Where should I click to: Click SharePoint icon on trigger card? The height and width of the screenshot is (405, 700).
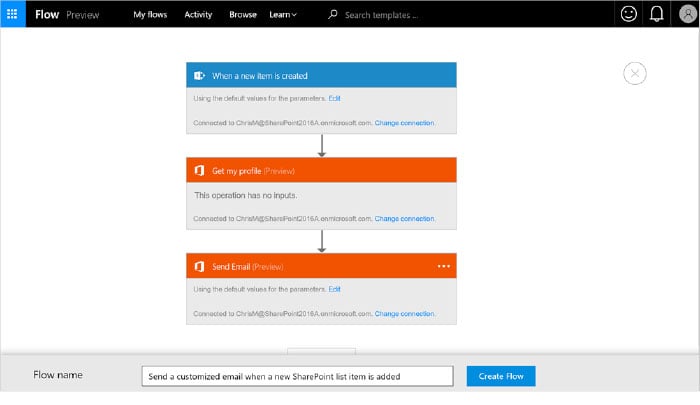click(199, 75)
